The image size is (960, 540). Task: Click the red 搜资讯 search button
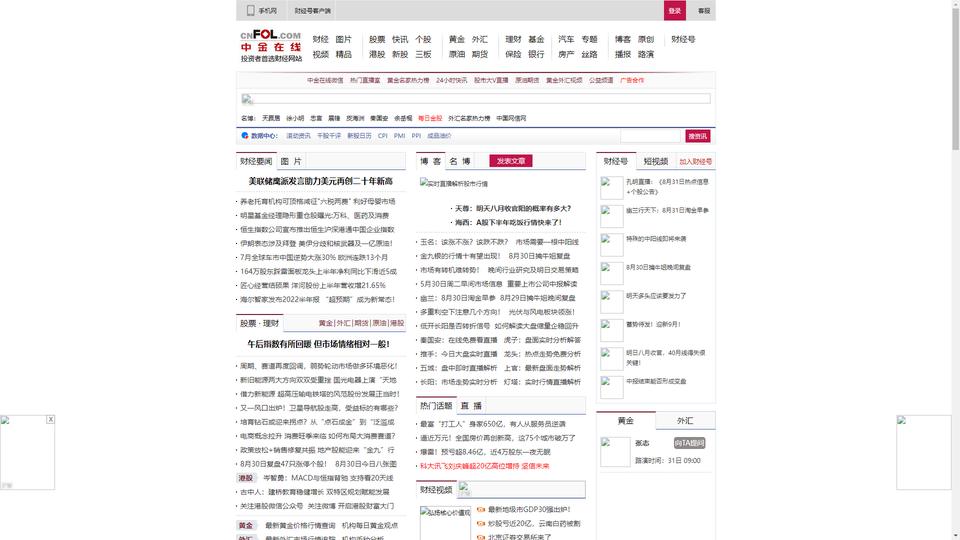[x=697, y=136]
